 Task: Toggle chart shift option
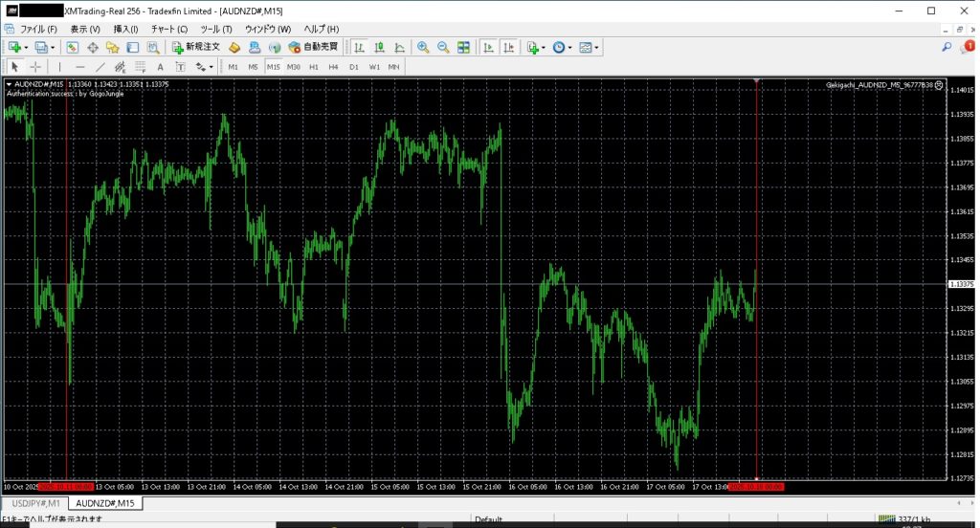pyautogui.click(x=508, y=47)
